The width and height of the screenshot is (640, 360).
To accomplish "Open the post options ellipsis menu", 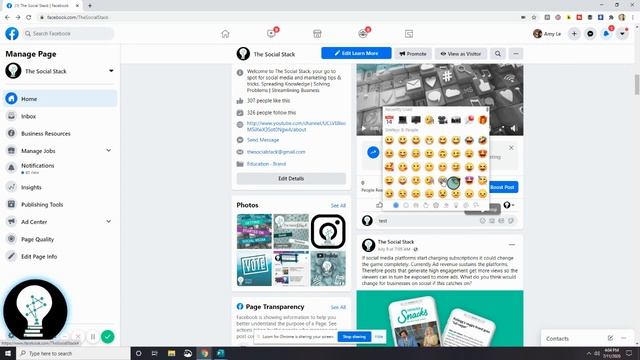I will (512, 245).
